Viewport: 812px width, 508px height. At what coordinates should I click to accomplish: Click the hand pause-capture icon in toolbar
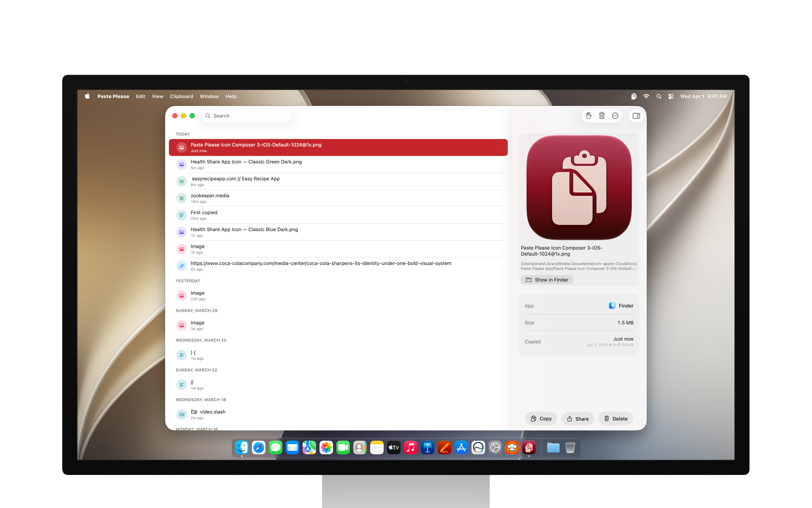[x=588, y=116]
